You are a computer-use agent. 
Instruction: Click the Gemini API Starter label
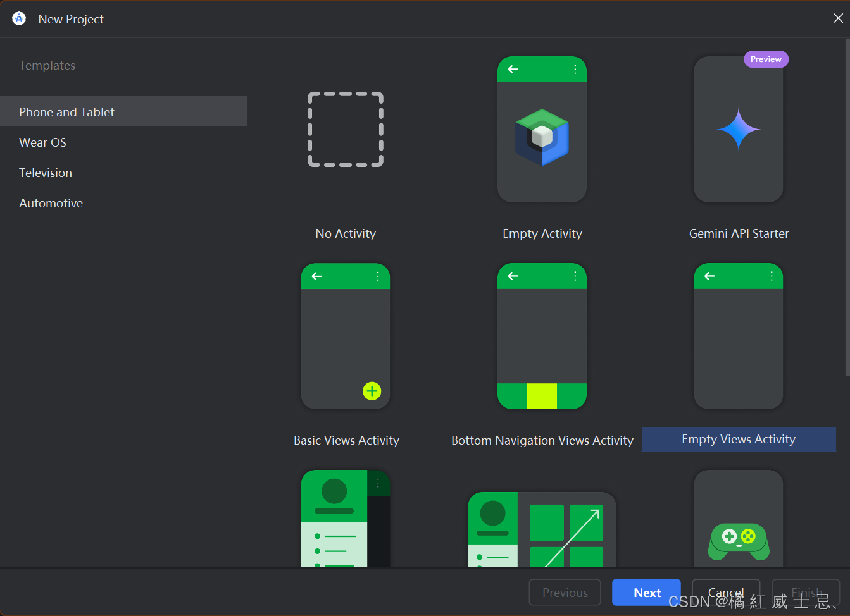(739, 233)
